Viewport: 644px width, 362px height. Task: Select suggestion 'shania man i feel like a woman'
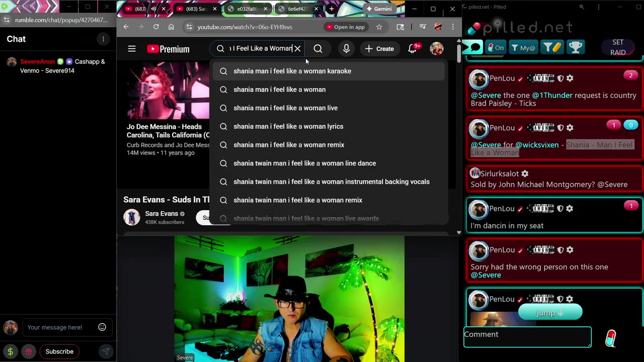pos(329,89)
